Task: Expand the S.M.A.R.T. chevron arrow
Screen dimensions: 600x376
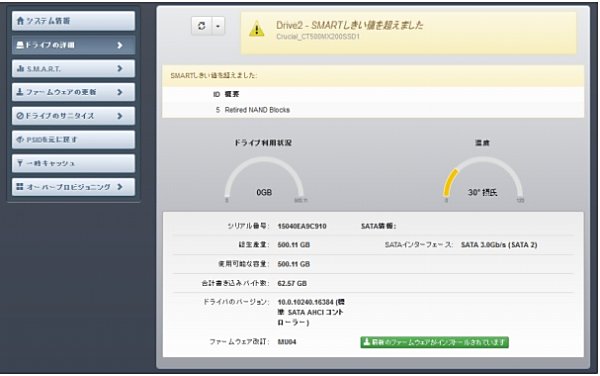Action: 120,68
